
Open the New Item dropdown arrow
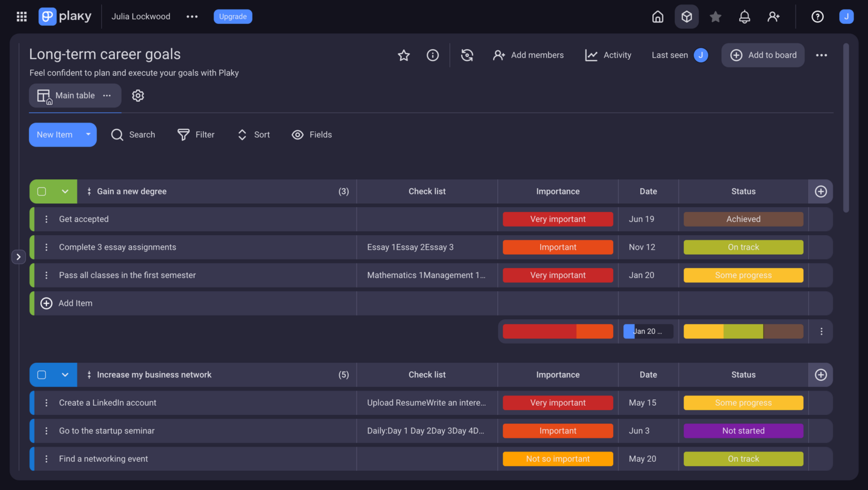coord(88,135)
